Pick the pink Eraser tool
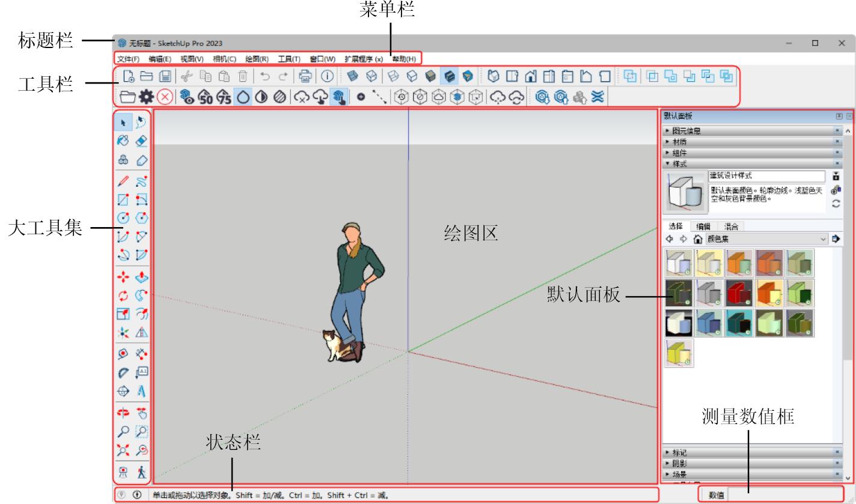The image size is (856, 504). (141, 141)
